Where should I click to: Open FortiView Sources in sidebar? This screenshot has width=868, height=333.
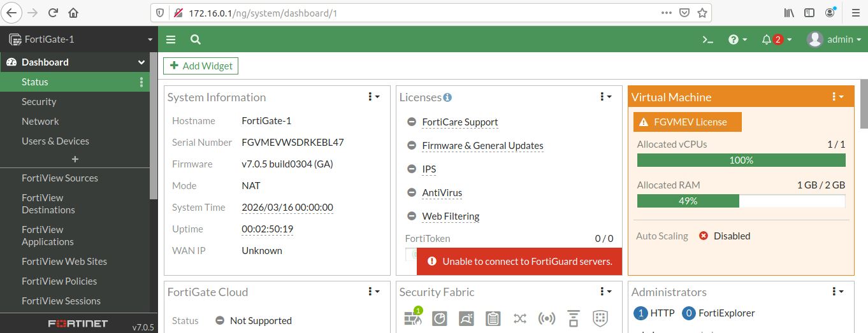click(60, 178)
